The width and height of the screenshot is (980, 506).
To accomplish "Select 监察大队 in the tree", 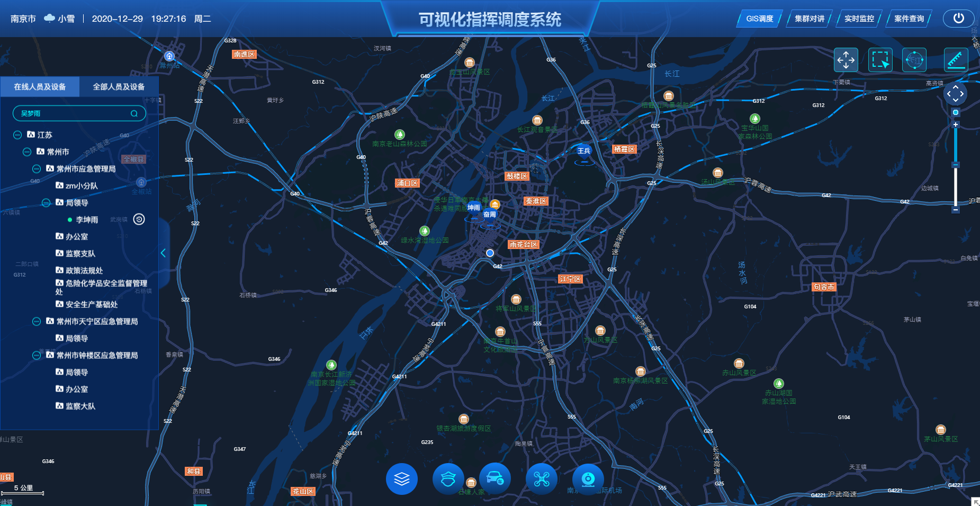I will point(80,406).
